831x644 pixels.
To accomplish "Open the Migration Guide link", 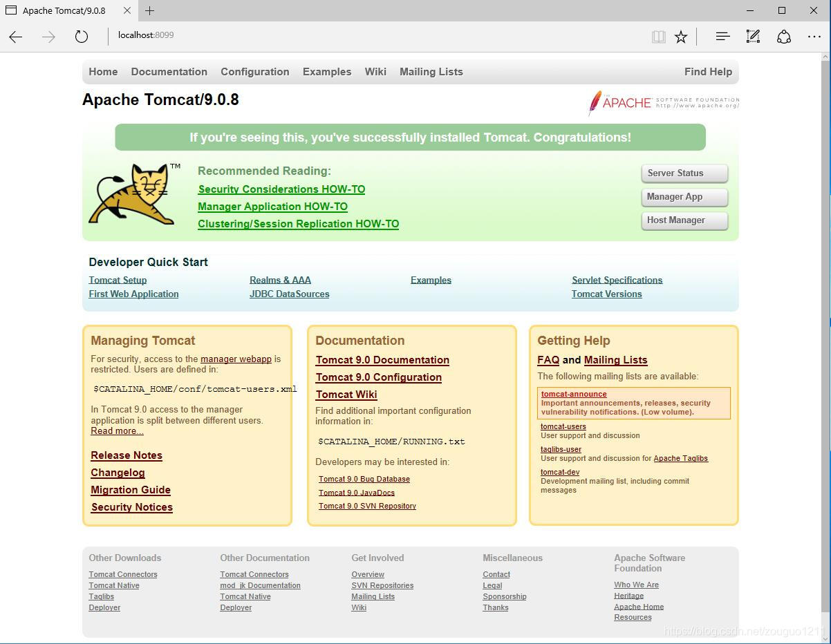I will point(131,490).
